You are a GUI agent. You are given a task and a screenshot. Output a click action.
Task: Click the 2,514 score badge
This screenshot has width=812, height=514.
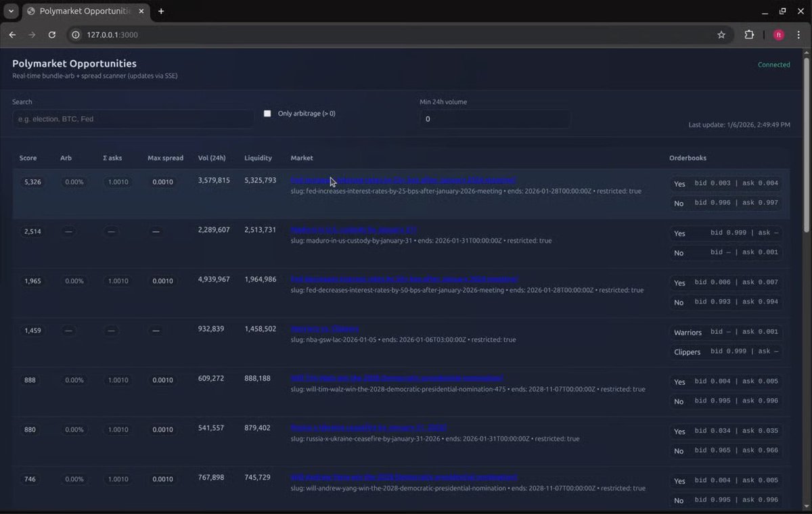(x=32, y=231)
